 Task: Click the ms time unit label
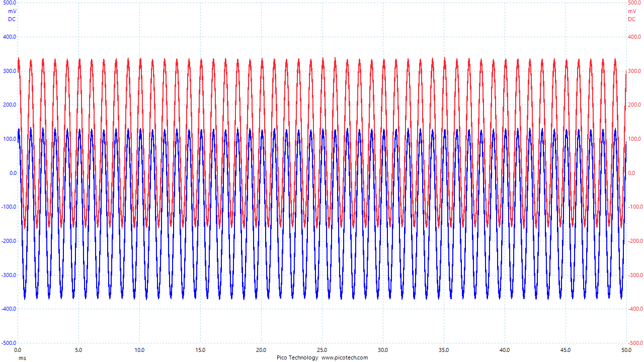pyautogui.click(x=22, y=358)
